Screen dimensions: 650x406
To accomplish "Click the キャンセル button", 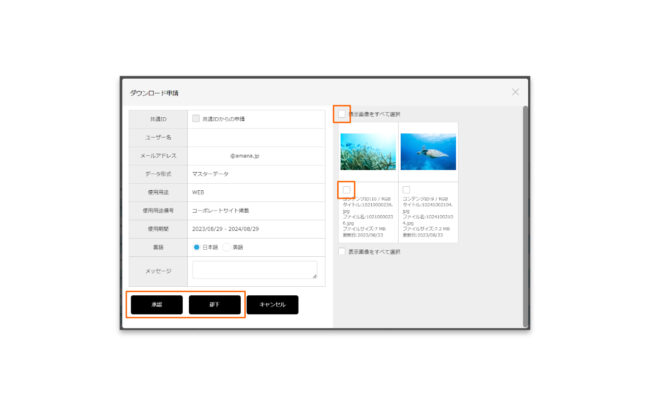I will point(272,304).
